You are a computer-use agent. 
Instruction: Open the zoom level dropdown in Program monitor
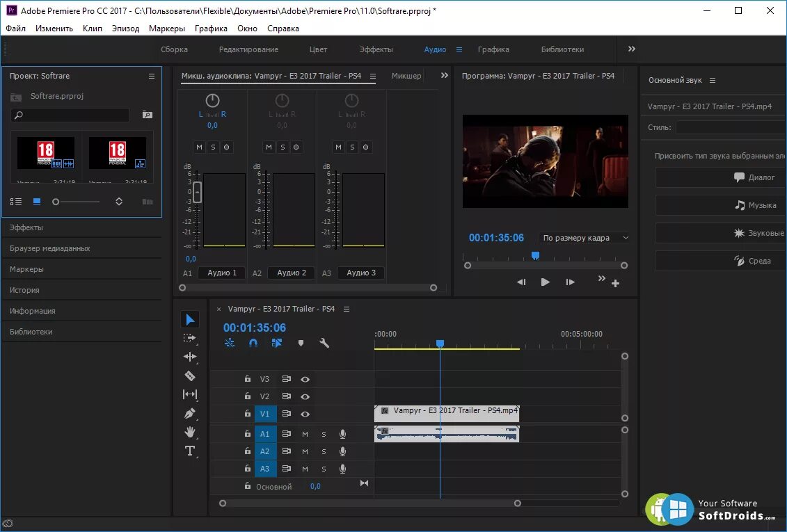coord(585,238)
